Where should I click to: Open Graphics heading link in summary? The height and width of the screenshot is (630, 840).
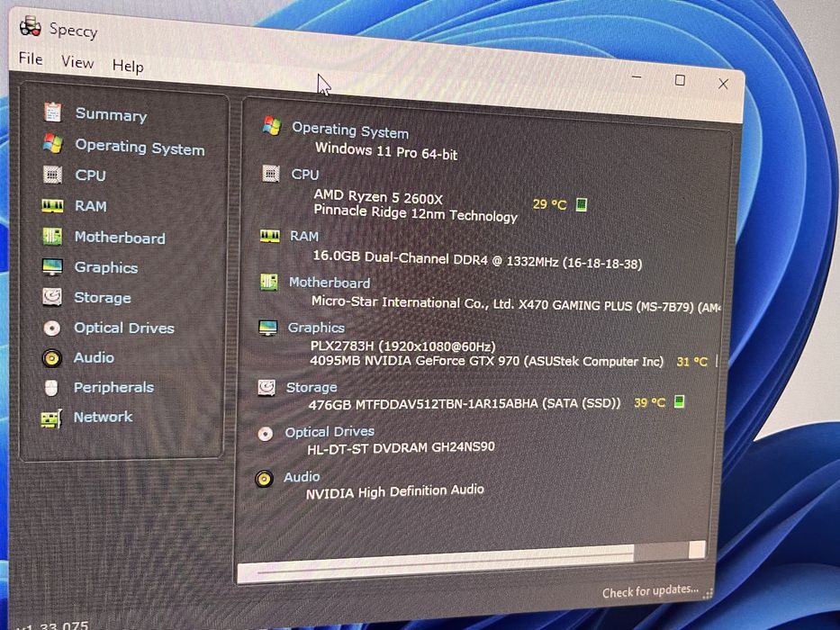[x=316, y=328]
